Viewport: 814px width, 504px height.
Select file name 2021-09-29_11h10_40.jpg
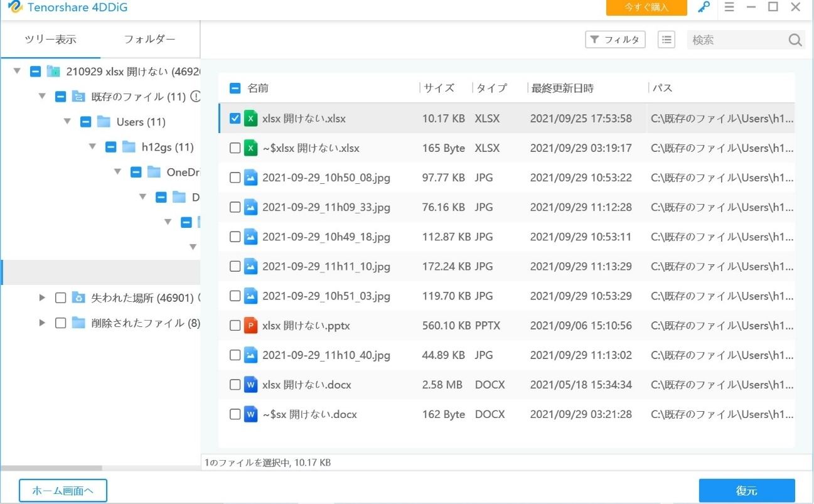click(326, 355)
